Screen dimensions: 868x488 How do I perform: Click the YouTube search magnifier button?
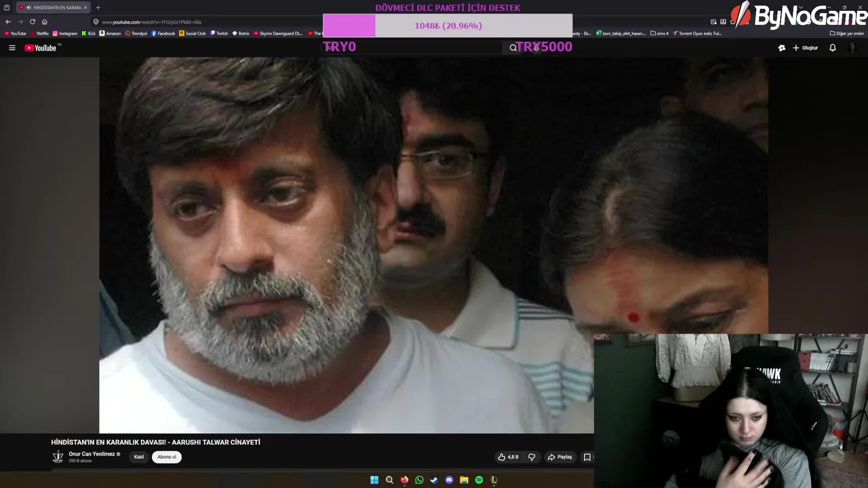513,47
